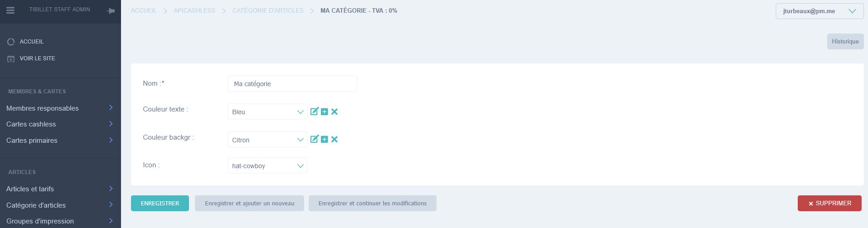Open the Historique page

click(845, 42)
